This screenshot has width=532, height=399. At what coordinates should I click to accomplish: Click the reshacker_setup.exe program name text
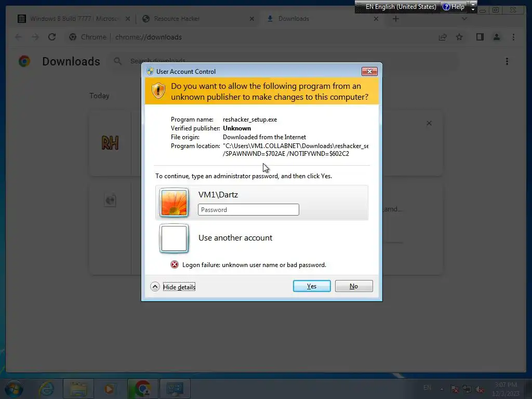click(x=250, y=119)
